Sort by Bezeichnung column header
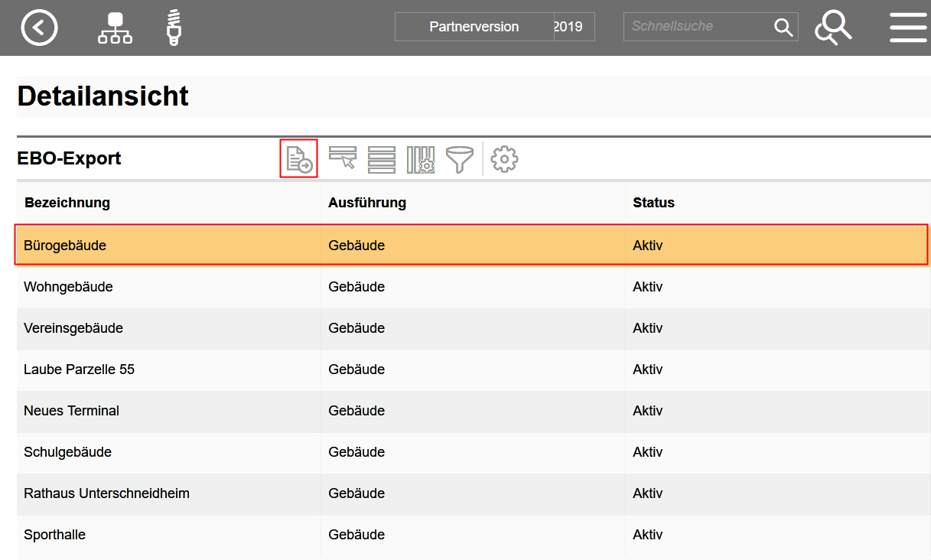 coord(67,203)
